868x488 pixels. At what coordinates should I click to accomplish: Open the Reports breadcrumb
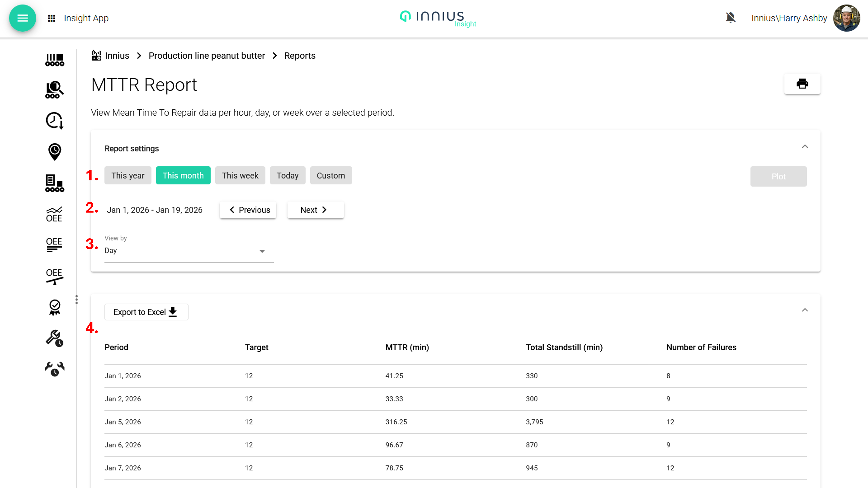[299, 56]
